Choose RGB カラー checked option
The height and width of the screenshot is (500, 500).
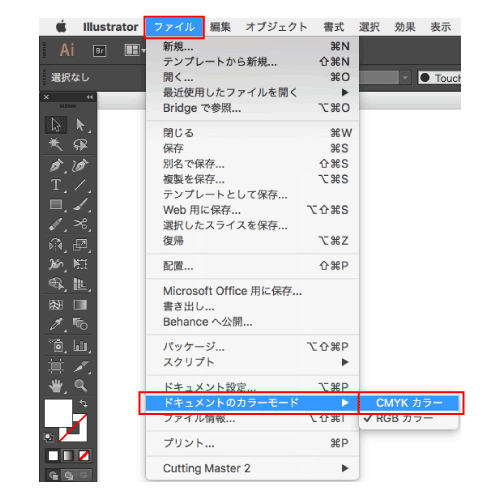pos(409,418)
